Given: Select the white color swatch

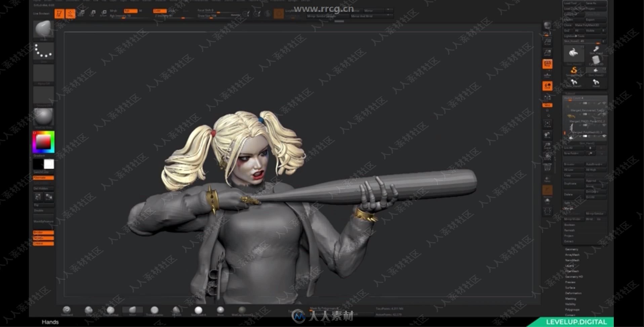Looking at the screenshot, I should click(x=49, y=164).
